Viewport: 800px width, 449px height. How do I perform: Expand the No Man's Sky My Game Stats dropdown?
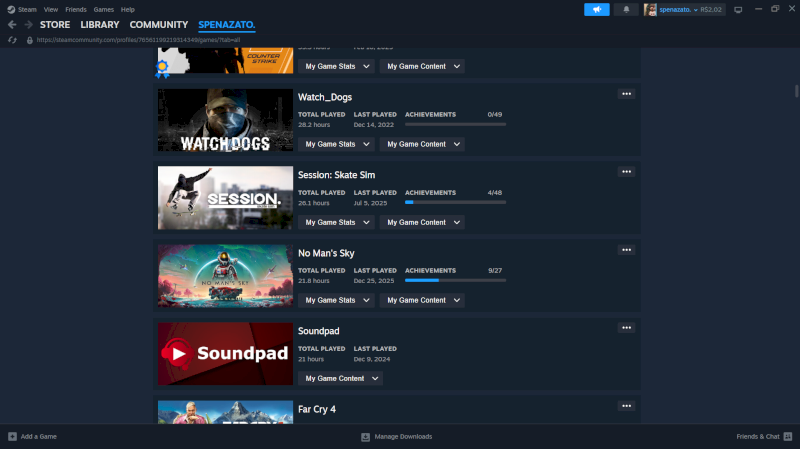click(336, 301)
